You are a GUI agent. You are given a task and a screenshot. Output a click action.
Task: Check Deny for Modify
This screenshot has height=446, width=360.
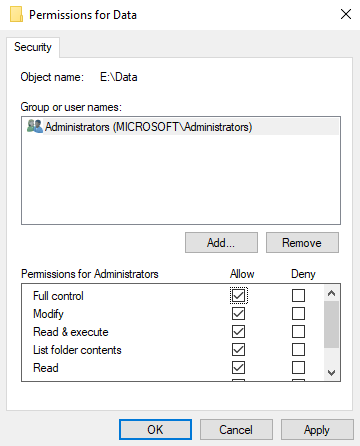pos(298,314)
